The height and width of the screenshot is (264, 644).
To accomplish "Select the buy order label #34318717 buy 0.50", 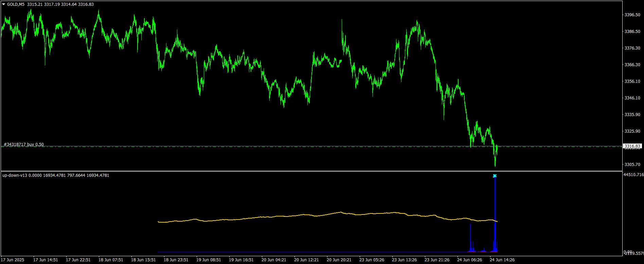I will tap(24, 145).
